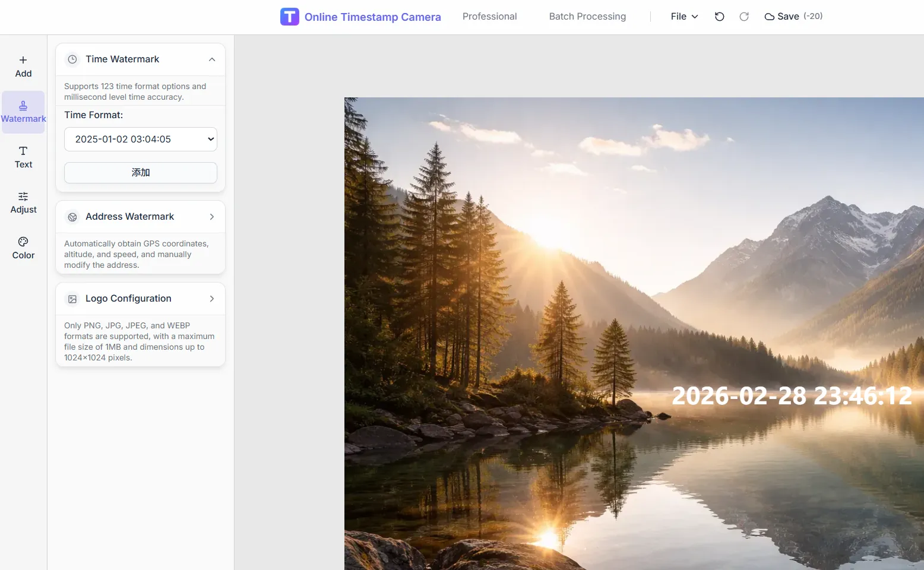Undo the last action
The width and height of the screenshot is (924, 570).
719,16
